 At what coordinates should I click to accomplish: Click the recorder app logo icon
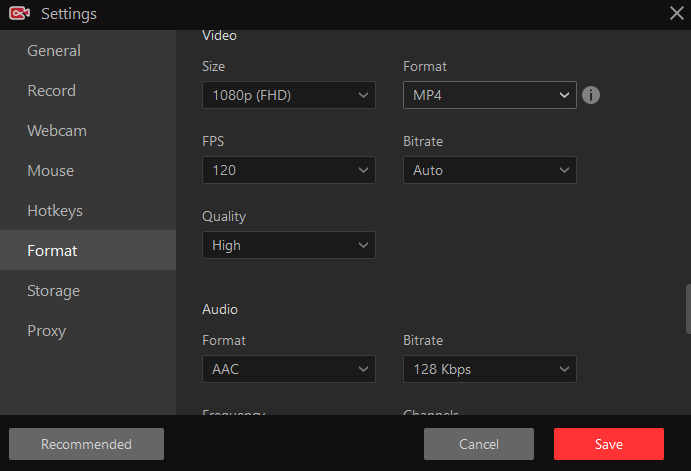coord(18,13)
